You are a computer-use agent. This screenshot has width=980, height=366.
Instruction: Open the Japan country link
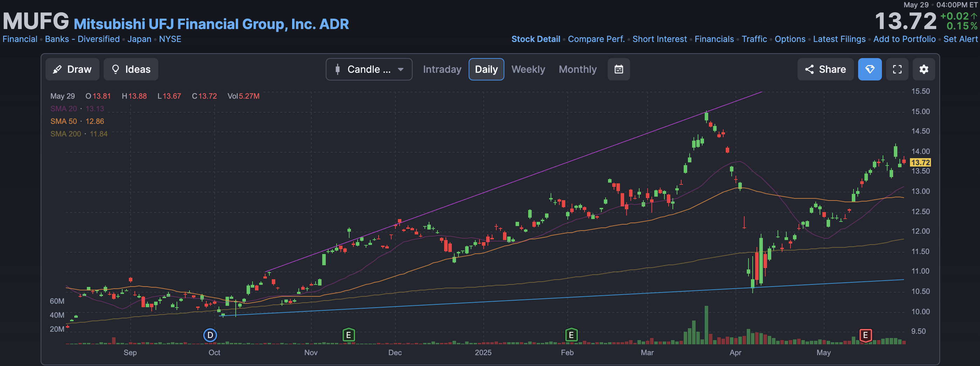pyautogui.click(x=139, y=39)
